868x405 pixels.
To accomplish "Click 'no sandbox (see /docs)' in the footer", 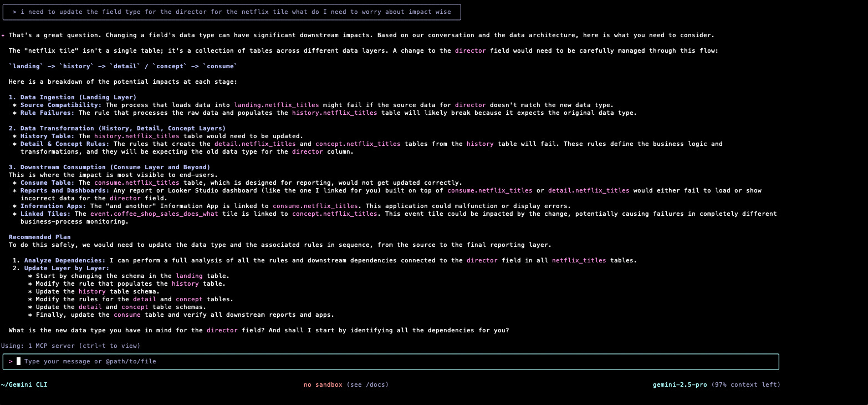I will [x=346, y=384].
